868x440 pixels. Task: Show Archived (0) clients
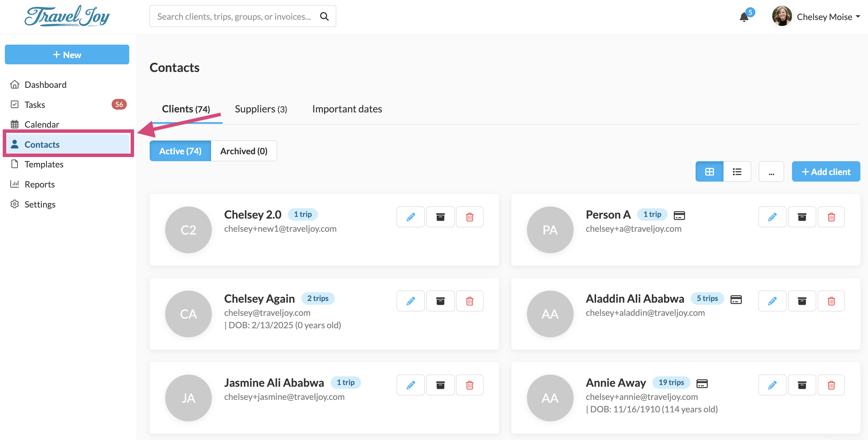(244, 151)
